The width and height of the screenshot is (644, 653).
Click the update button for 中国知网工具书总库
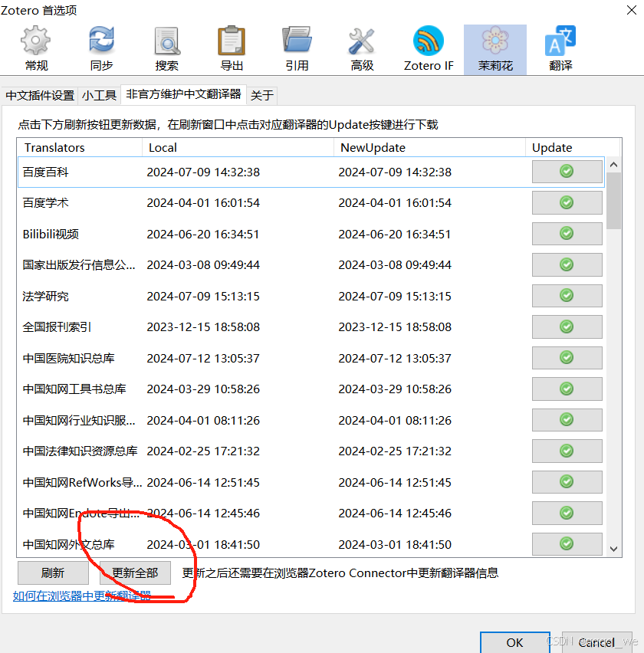567,389
